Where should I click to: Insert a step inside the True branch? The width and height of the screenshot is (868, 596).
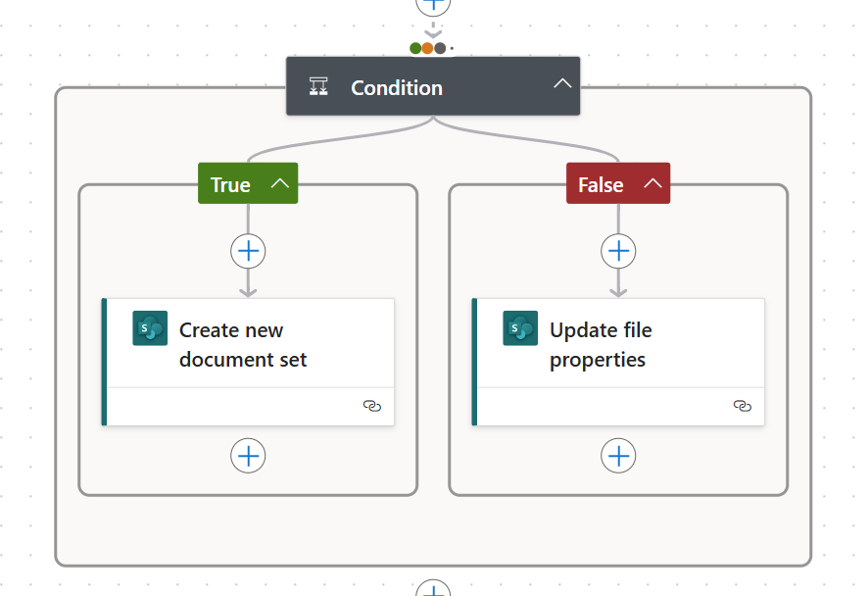tap(248, 251)
